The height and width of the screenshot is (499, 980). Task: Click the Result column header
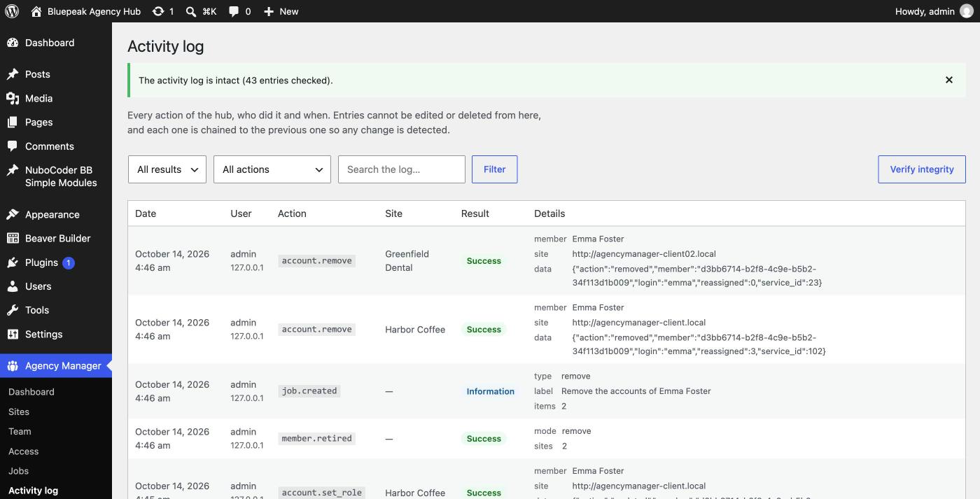[475, 213]
